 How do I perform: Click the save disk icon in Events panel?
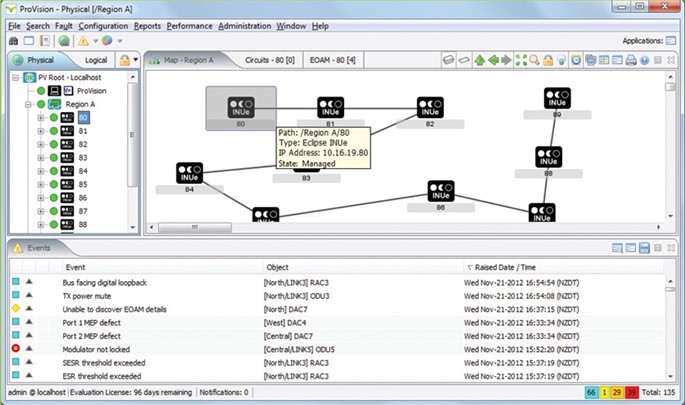pos(644,248)
